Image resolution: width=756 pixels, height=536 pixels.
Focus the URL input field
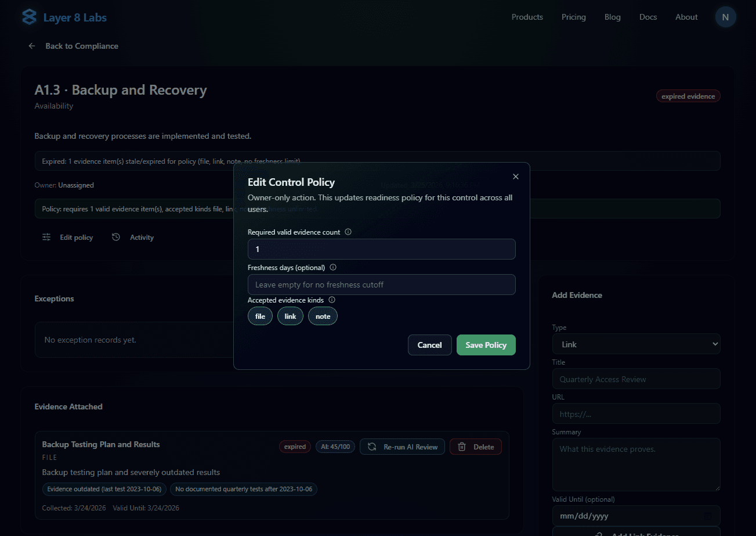[636, 413]
